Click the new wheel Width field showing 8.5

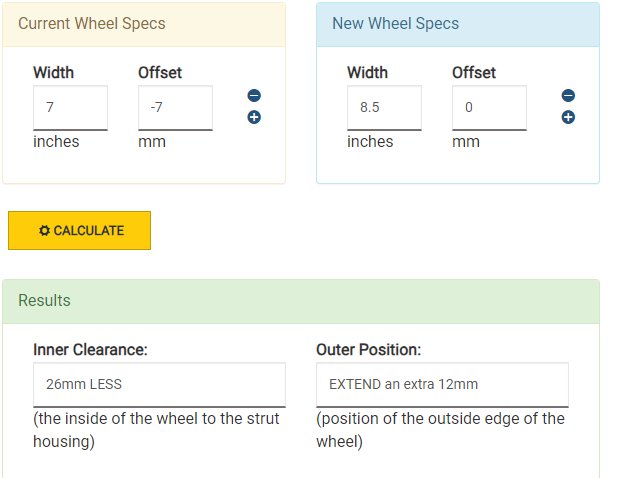384,108
